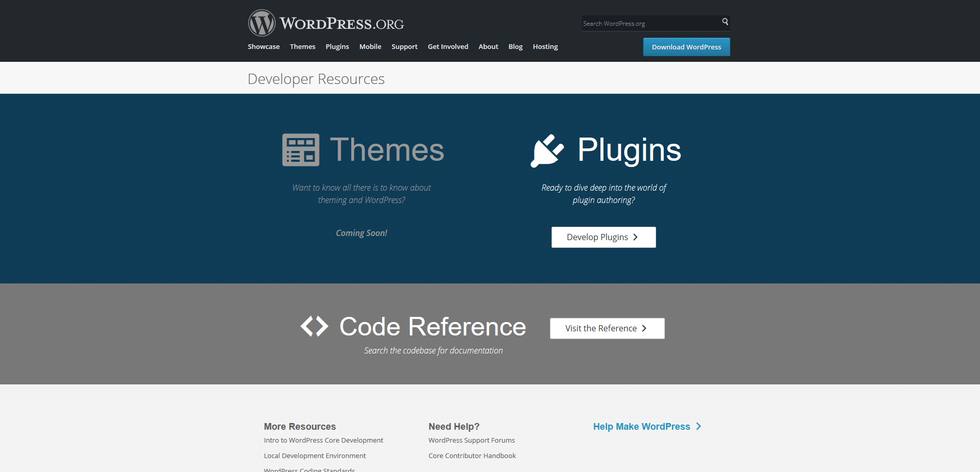Viewport: 980px width, 472px height.
Task: Click 'Want to know all there is' theme description
Action: tap(362, 194)
